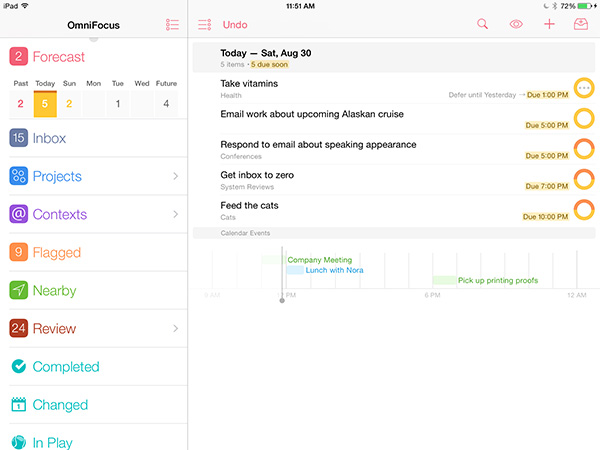Open search with the magnifier icon
The height and width of the screenshot is (450, 600).
[483, 24]
